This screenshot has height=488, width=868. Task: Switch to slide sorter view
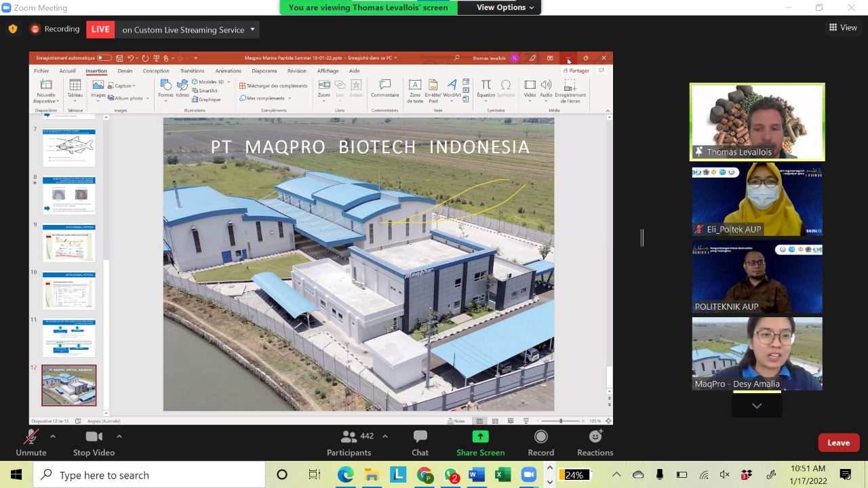point(495,421)
